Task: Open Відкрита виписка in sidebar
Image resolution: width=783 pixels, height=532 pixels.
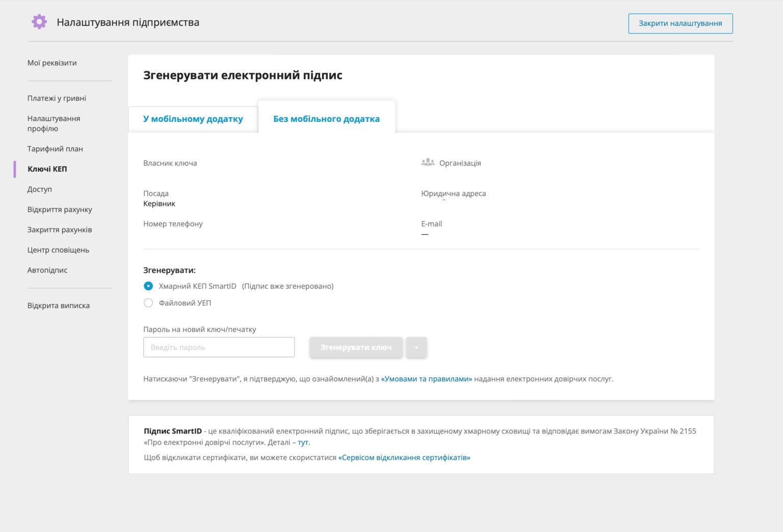Action: point(59,306)
